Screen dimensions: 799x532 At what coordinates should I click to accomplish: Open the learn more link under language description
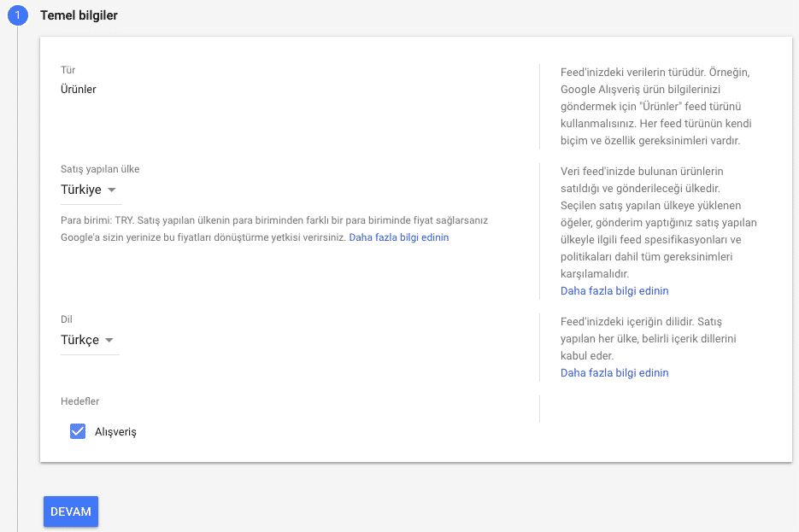(x=614, y=372)
